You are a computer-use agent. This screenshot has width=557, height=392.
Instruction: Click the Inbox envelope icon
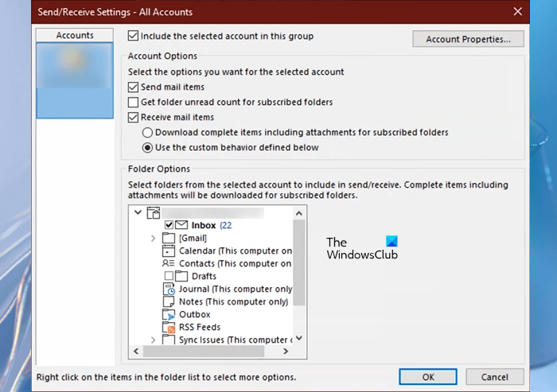(181, 225)
